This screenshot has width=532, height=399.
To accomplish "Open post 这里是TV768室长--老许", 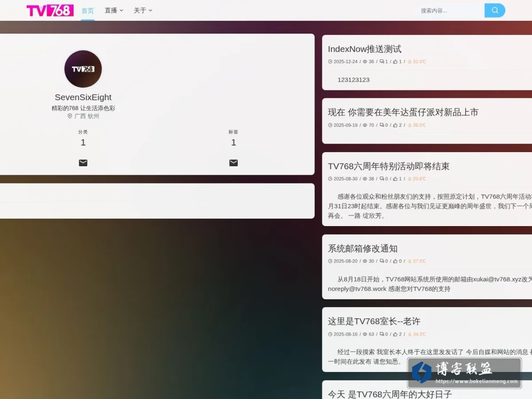I will click(x=374, y=321).
